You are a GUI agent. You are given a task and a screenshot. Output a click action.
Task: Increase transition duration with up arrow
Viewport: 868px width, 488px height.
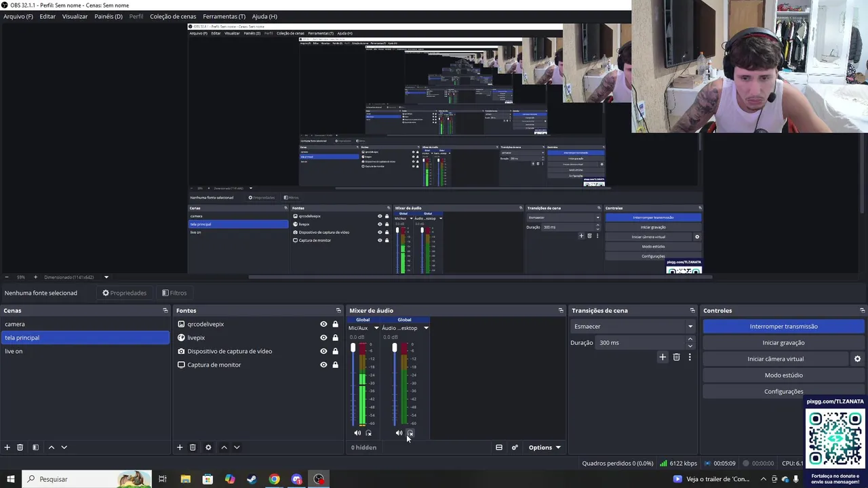[x=690, y=339]
